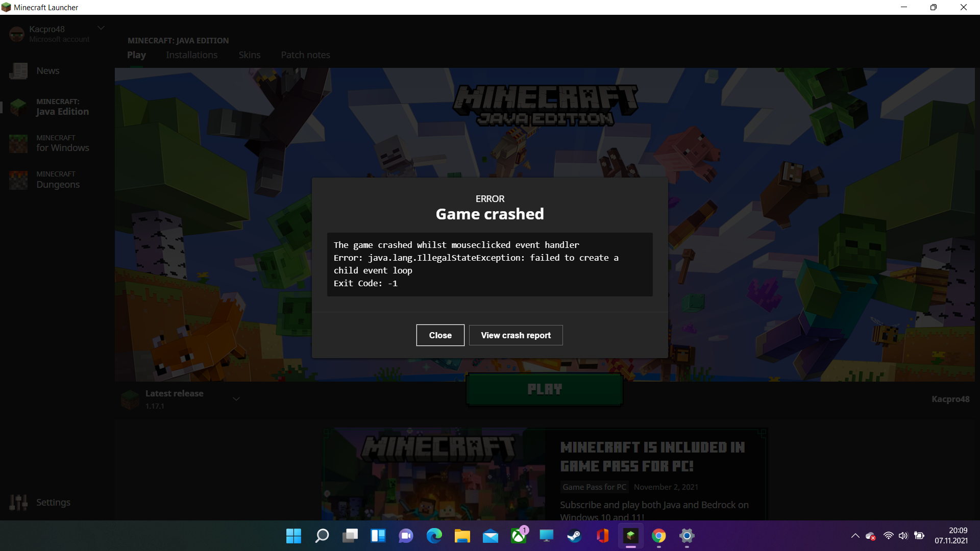The height and width of the screenshot is (551, 980).
Task: Switch to the Installations tab
Action: [x=191, y=55]
